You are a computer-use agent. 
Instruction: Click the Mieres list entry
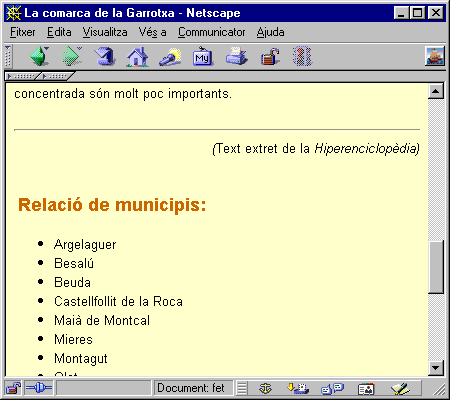(73, 339)
